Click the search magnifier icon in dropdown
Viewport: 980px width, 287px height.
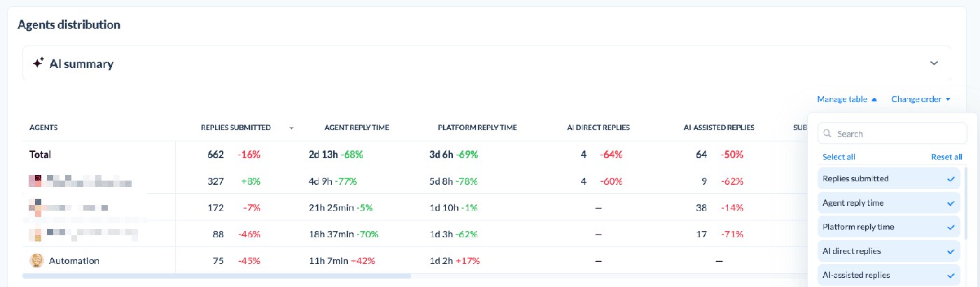[828, 134]
